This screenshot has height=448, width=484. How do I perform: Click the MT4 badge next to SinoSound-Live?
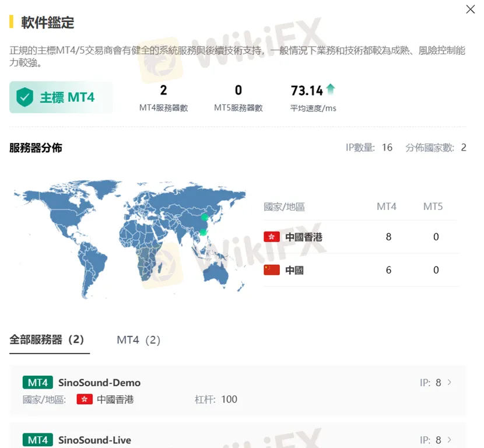coord(38,440)
